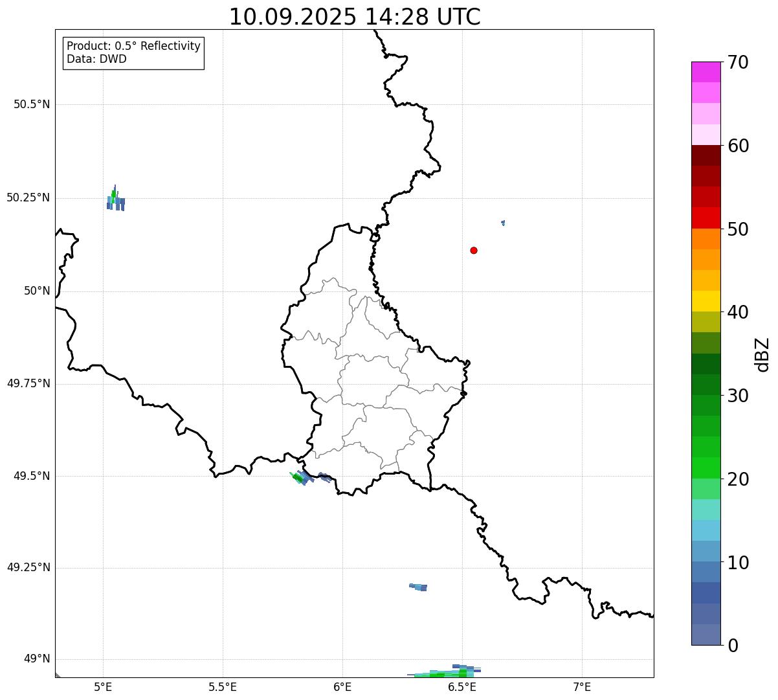
Task: Click the 6°E longitude axis label
Action: click(x=342, y=687)
